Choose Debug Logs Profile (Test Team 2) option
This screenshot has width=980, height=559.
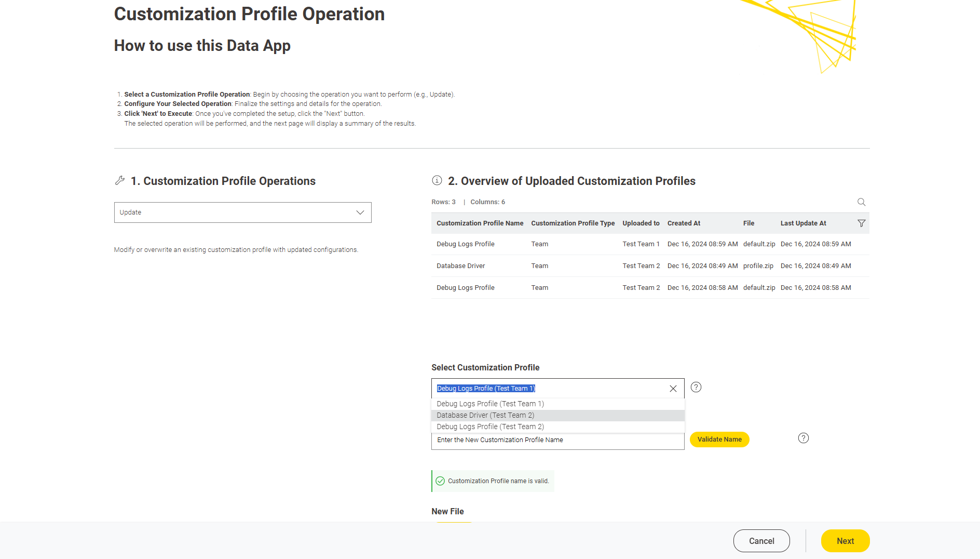(x=490, y=427)
